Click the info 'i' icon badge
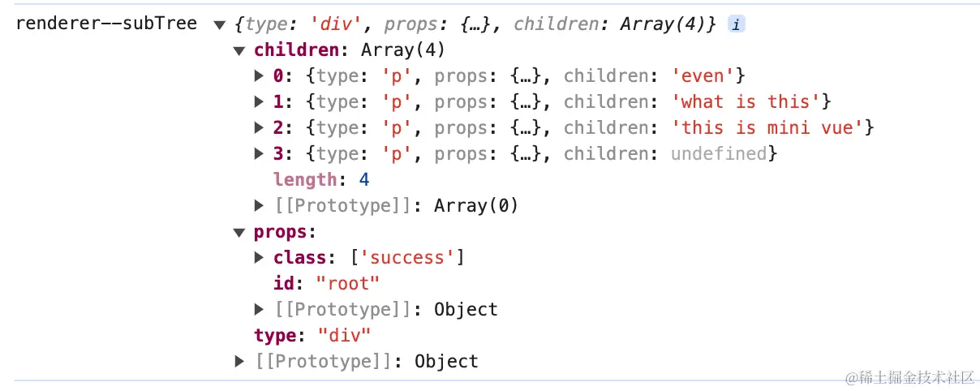 (736, 24)
